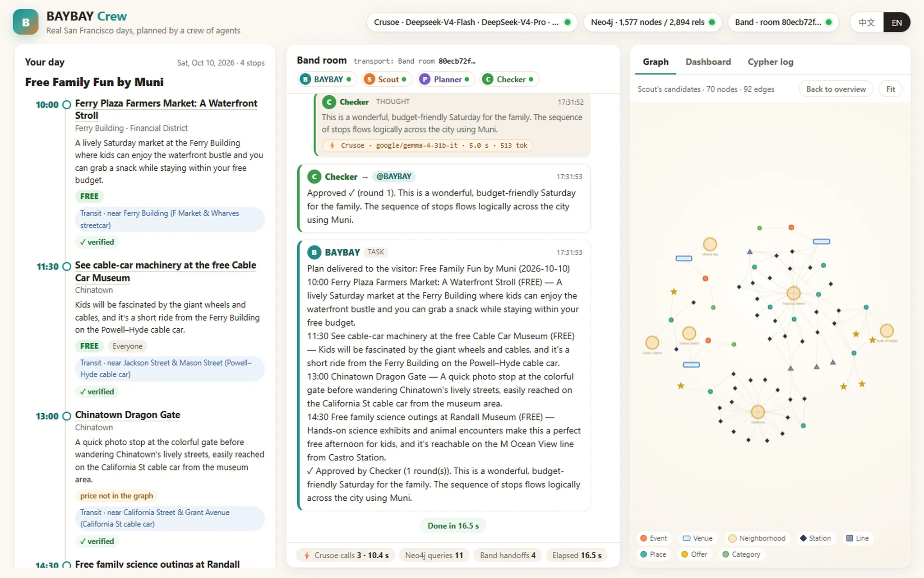
Task: Click the BAYBAY Crew logo icon
Action: click(x=26, y=22)
